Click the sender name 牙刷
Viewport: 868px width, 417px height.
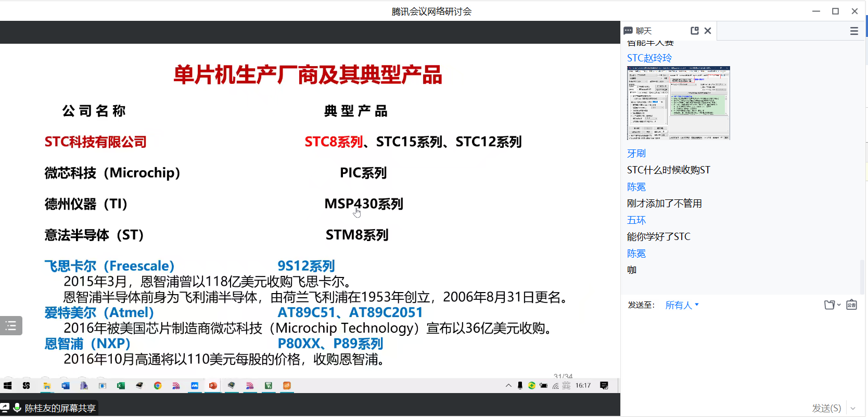click(x=636, y=154)
